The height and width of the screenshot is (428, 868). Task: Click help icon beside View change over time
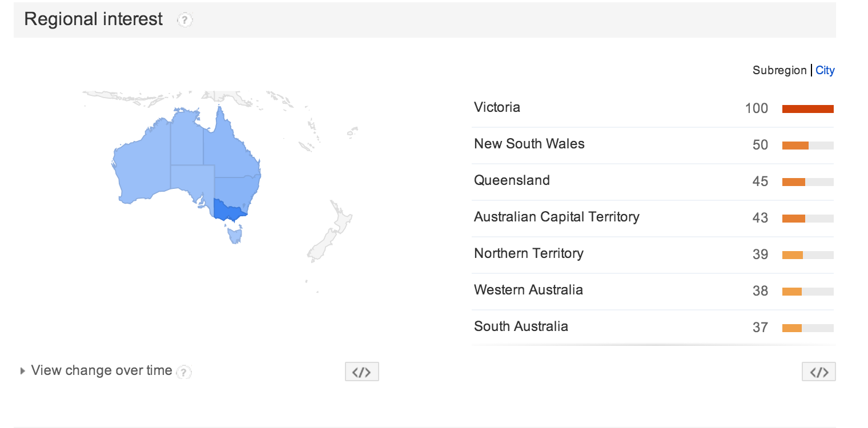point(183,373)
